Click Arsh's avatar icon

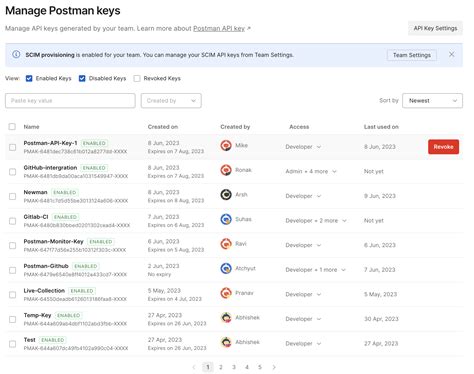point(226,195)
